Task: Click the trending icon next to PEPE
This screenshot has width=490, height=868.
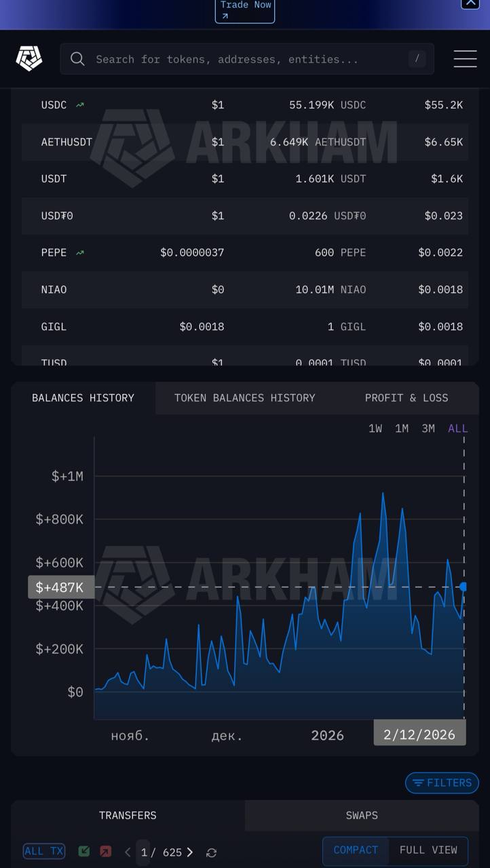Action: coord(80,253)
